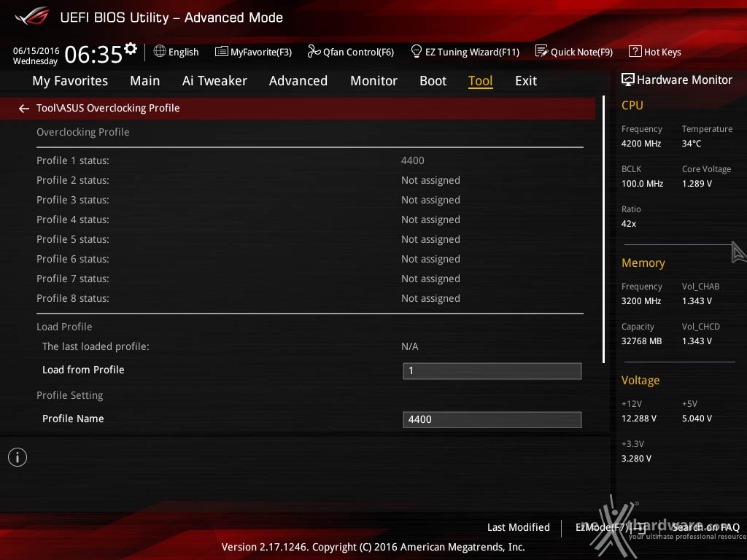Image resolution: width=747 pixels, height=560 pixels.
Task: Click the 3.280 V reading
Action: (636, 458)
